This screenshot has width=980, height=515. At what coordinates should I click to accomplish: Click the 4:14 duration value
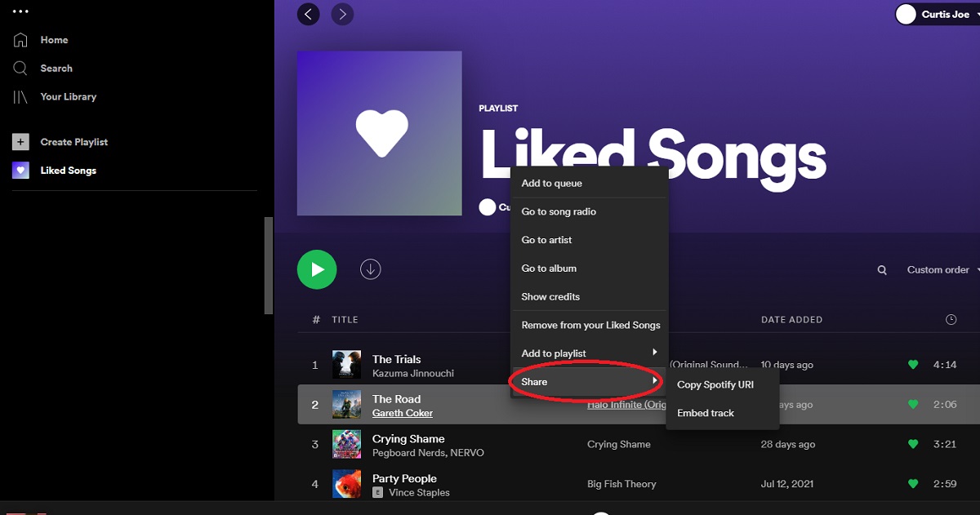945,365
